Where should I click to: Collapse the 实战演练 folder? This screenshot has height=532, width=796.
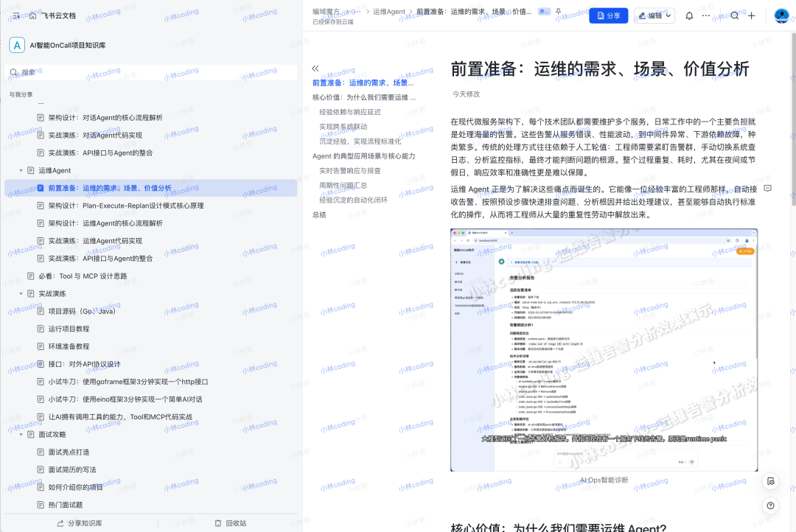pyautogui.click(x=22, y=293)
